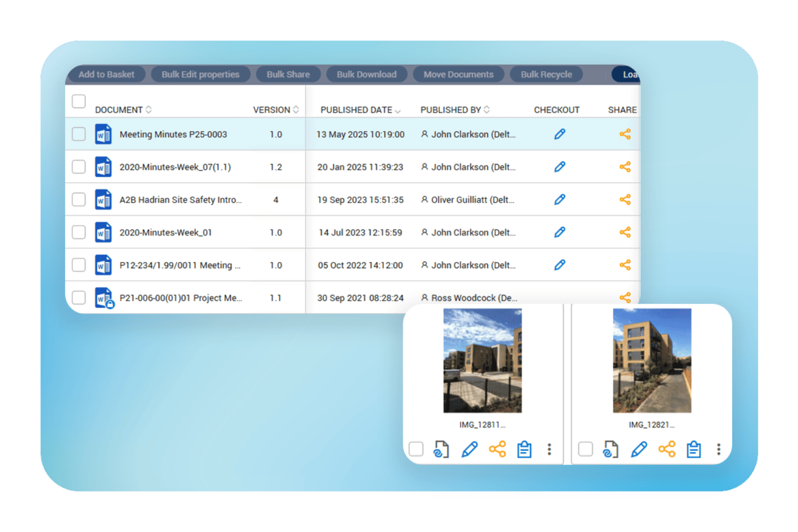
Task: Click the checkout pencil for 2020-Minutes-Week_01
Action: [559, 232]
